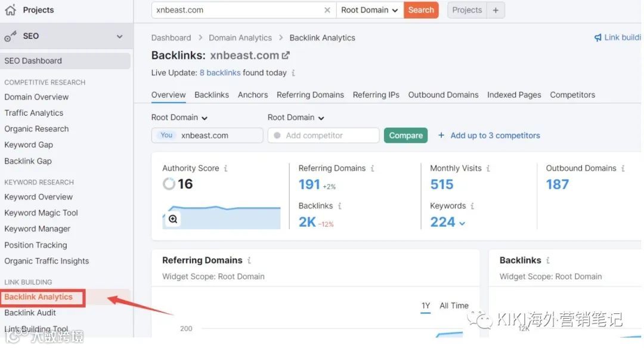Open the external link icon beside xnbeast.com

coord(286,55)
